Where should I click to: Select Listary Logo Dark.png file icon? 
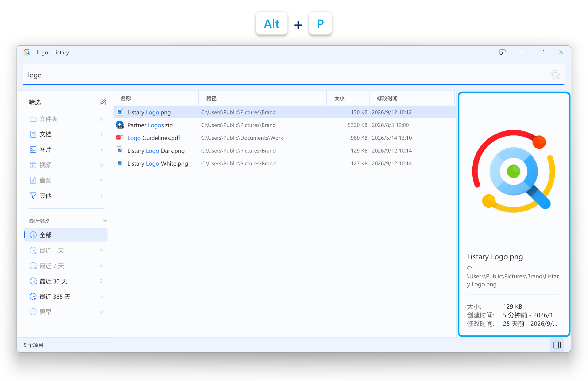pos(120,151)
